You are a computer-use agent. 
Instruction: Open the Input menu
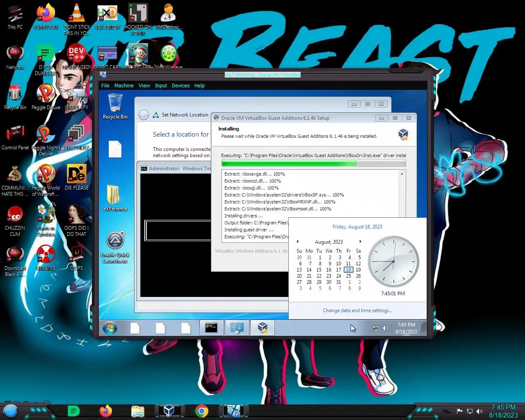coord(161,86)
